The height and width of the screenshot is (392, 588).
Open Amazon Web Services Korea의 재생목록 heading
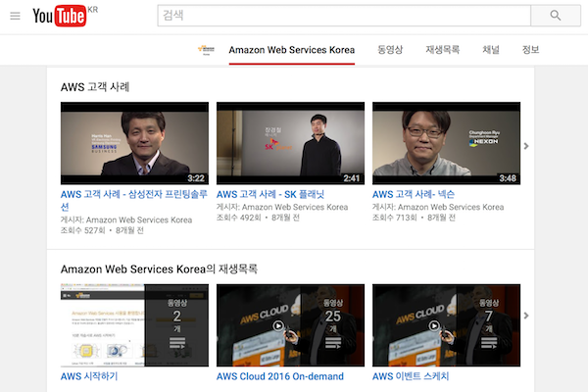pyautogui.click(x=159, y=269)
